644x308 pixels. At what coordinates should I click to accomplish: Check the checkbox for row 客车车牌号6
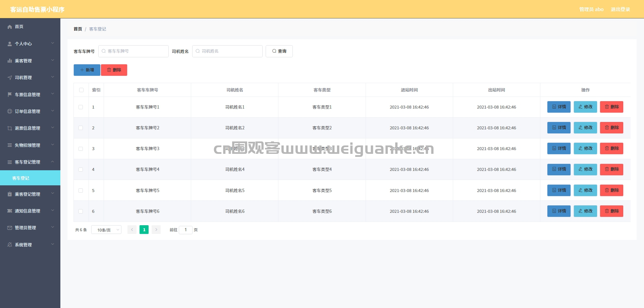[x=80, y=211]
